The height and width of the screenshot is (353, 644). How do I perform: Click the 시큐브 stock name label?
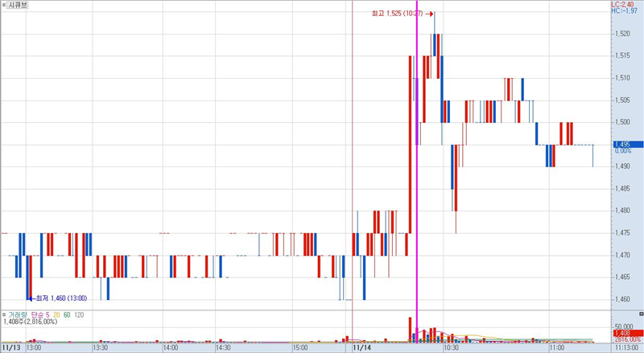click(19, 5)
